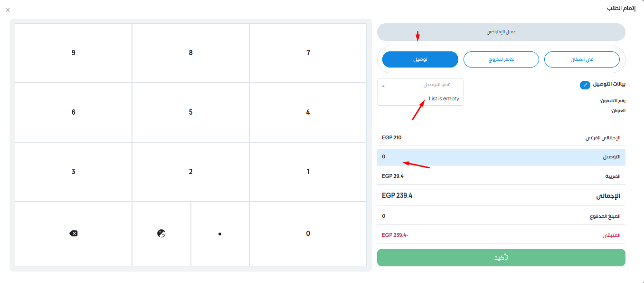Select the في المكان dine-in option

(x=582, y=59)
